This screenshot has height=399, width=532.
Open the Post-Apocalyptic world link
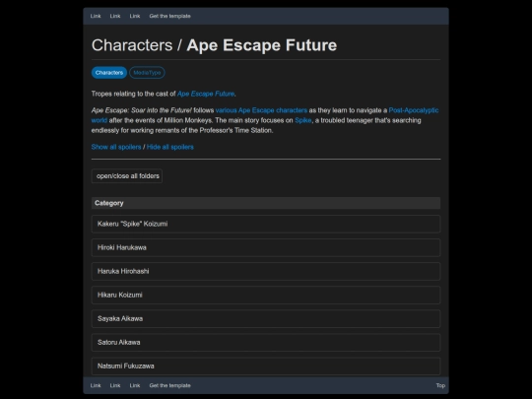414,110
